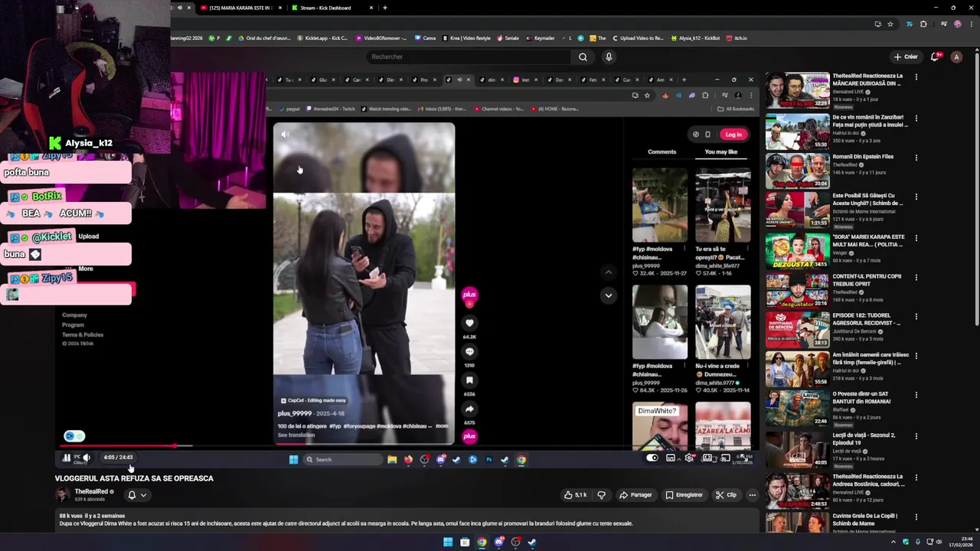
Task: Unmute the TikTok video speaker icon
Action: tap(285, 135)
